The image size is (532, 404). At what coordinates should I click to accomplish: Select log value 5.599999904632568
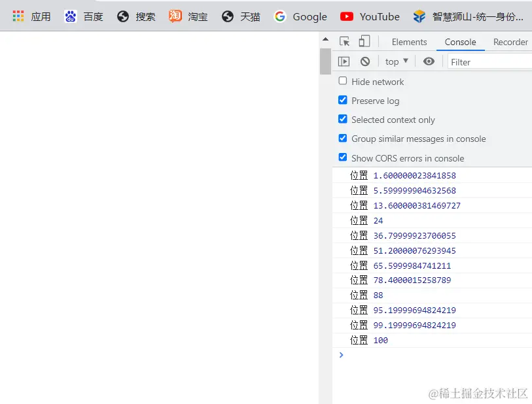415,190
